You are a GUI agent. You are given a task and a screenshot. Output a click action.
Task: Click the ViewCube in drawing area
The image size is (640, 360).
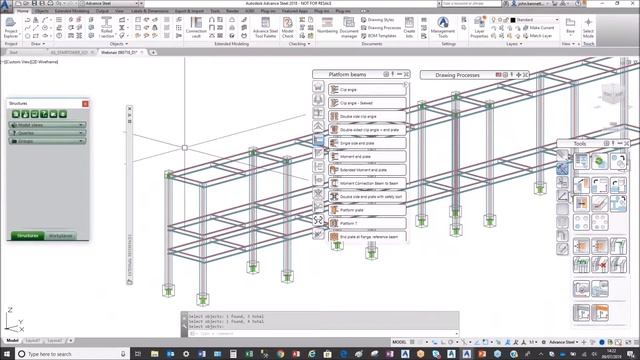pyautogui.click(x=612, y=93)
